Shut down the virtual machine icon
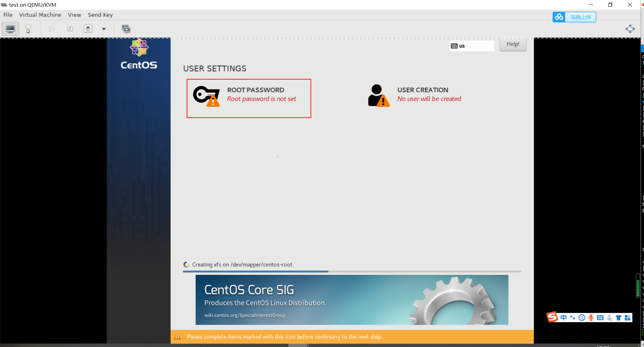The image size is (644, 347). pyautogui.click(x=88, y=29)
